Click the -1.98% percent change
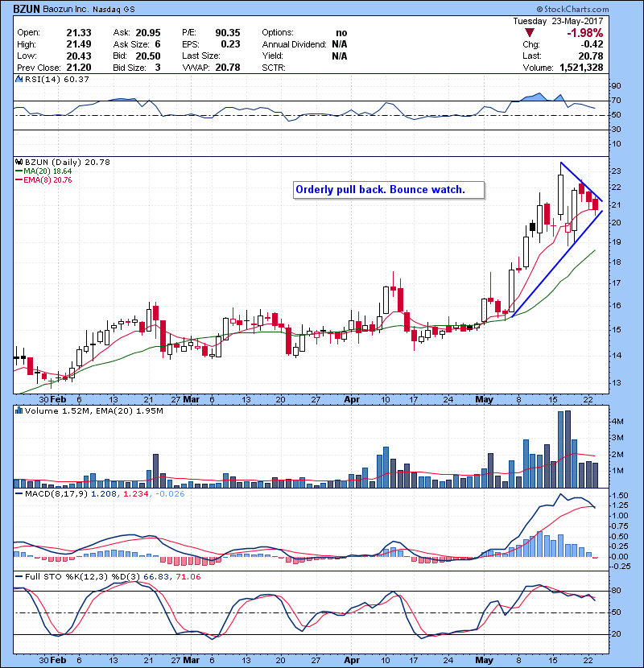 584,33
